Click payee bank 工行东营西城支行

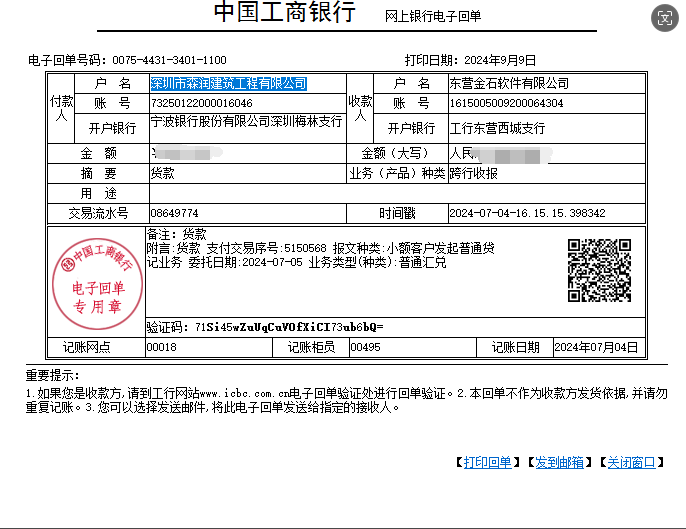pyautogui.click(x=497, y=128)
